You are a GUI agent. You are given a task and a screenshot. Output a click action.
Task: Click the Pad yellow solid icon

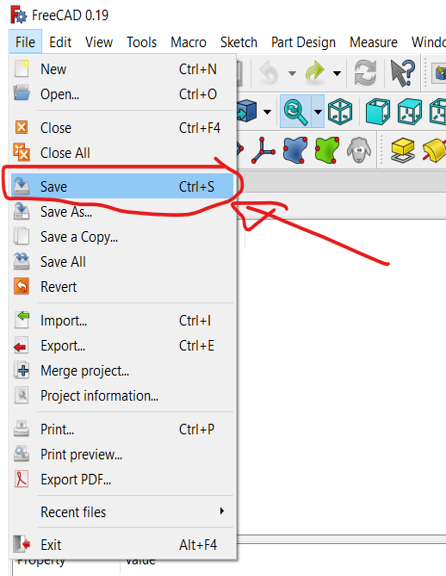(x=403, y=150)
